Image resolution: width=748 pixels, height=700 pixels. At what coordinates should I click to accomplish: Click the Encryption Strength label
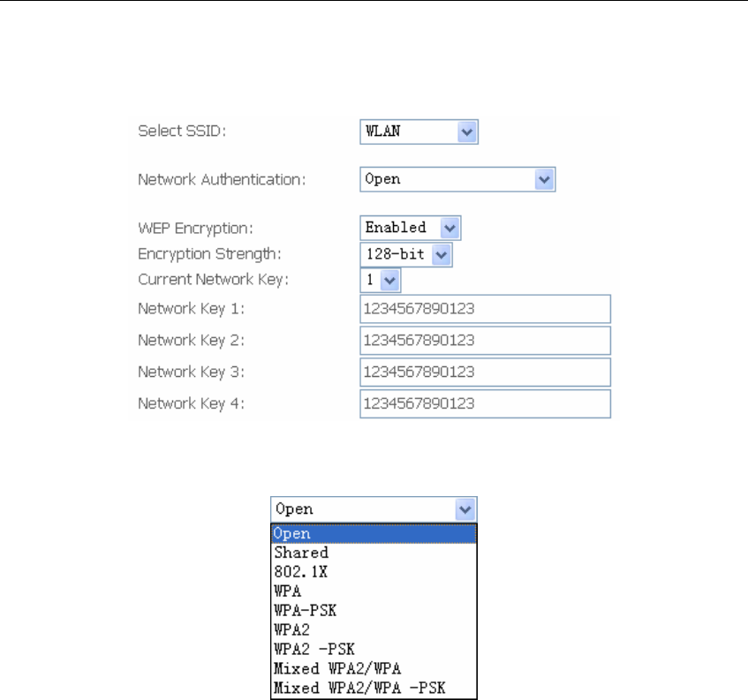(x=209, y=254)
